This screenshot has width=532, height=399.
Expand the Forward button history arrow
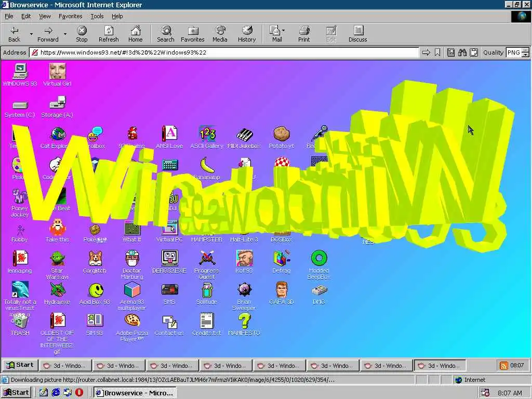click(x=65, y=34)
